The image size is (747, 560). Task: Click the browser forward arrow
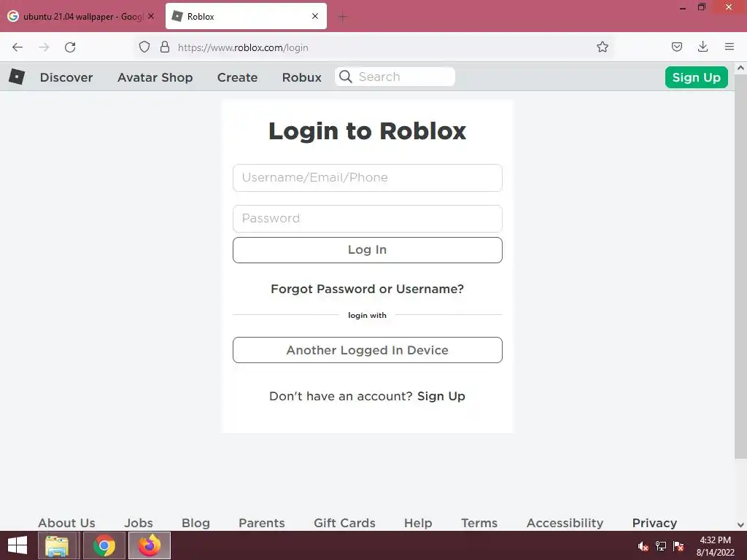pos(44,47)
